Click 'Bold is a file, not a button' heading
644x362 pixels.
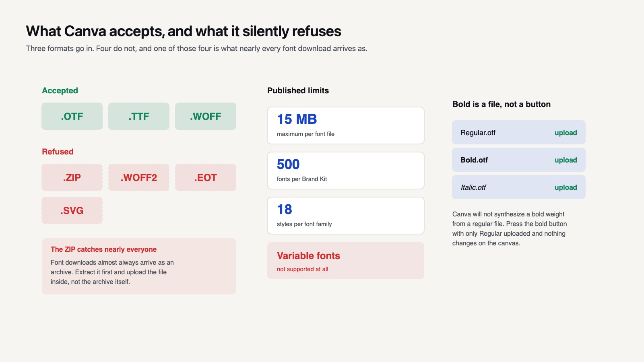pos(502,104)
